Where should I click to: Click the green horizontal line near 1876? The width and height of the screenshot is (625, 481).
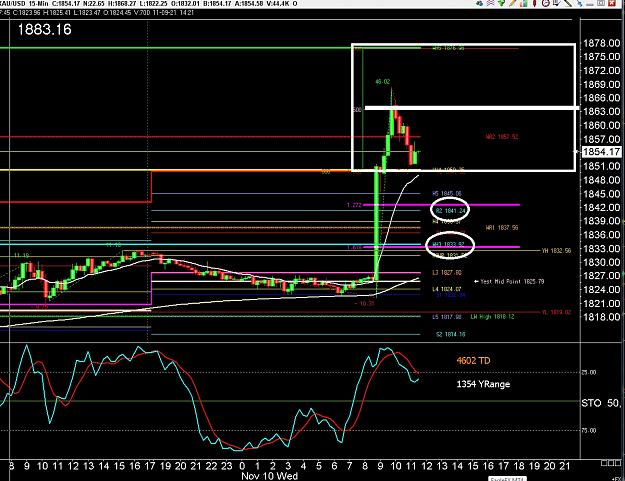pos(210,48)
